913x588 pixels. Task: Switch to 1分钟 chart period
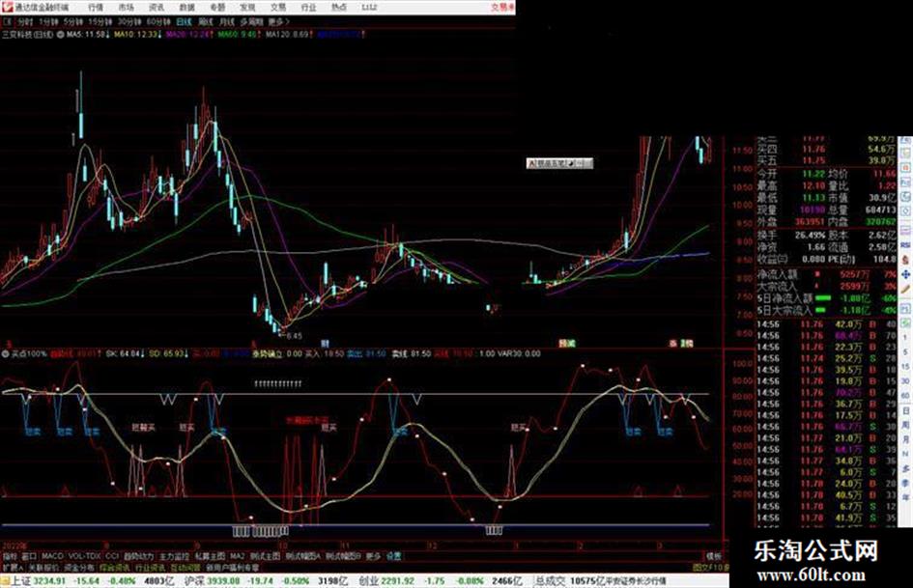click(48, 22)
